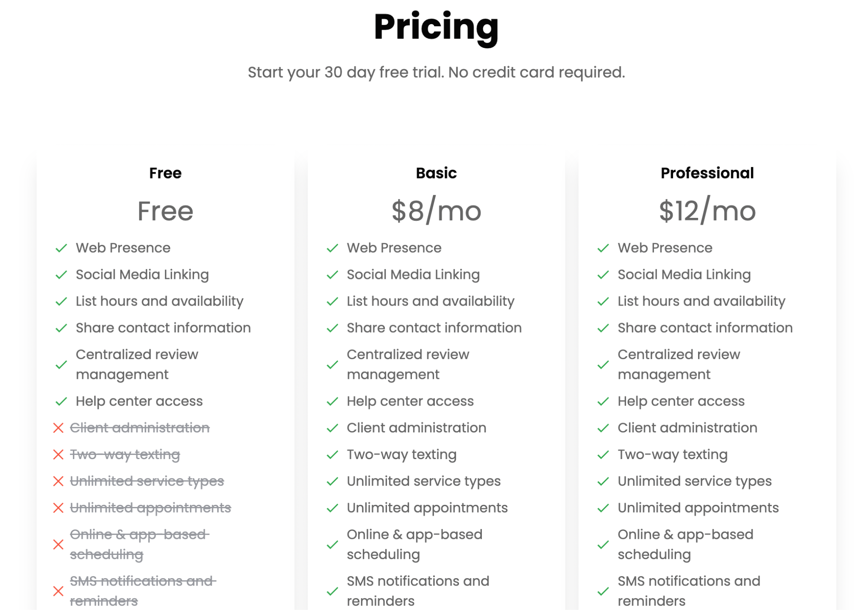The image size is (868, 610).
Task: Click red X beside struck-out SMS notifications
Action: click(x=58, y=591)
